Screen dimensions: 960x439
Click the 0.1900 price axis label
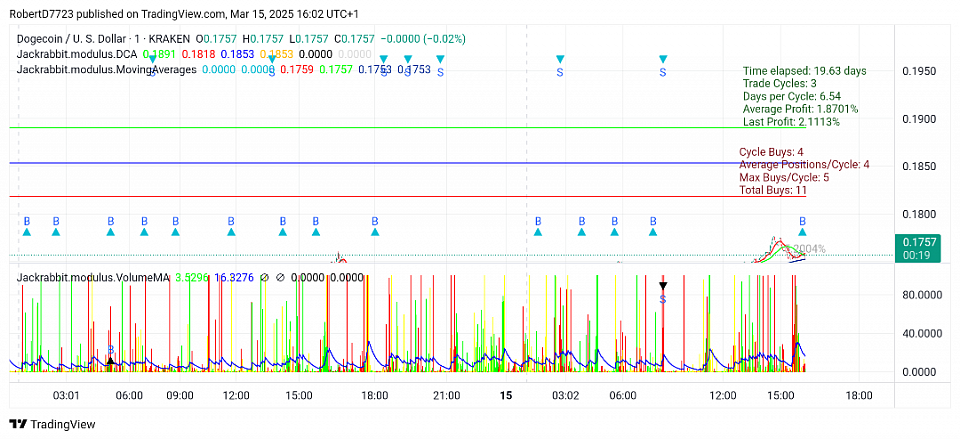tap(920, 118)
